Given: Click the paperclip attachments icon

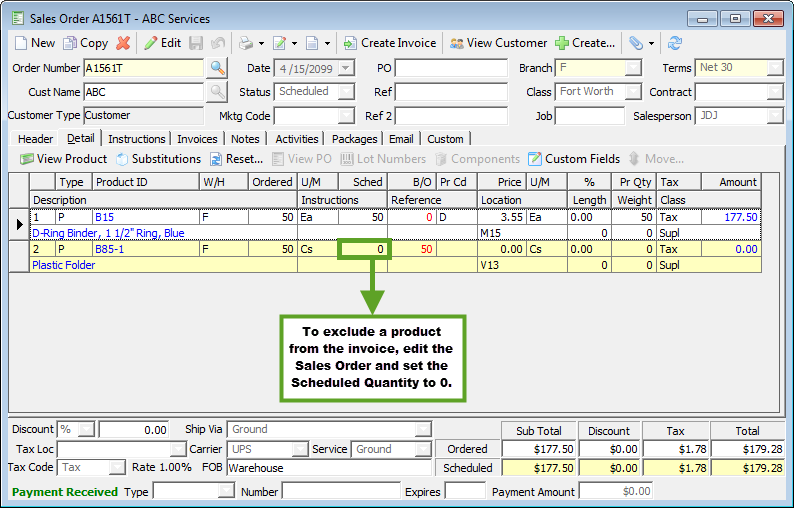Looking at the screenshot, I should pyautogui.click(x=636, y=43).
